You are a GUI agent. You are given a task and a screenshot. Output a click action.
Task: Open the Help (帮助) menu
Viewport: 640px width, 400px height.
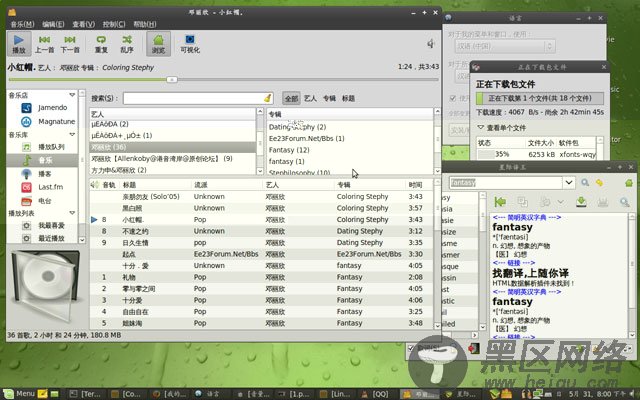pos(145,24)
